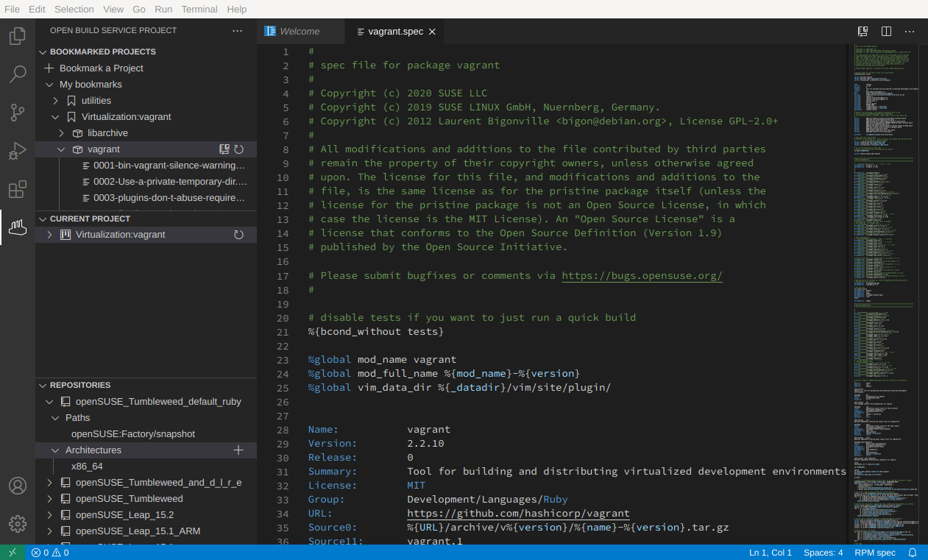Open the Run and Debug view

click(x=16, y=151)
